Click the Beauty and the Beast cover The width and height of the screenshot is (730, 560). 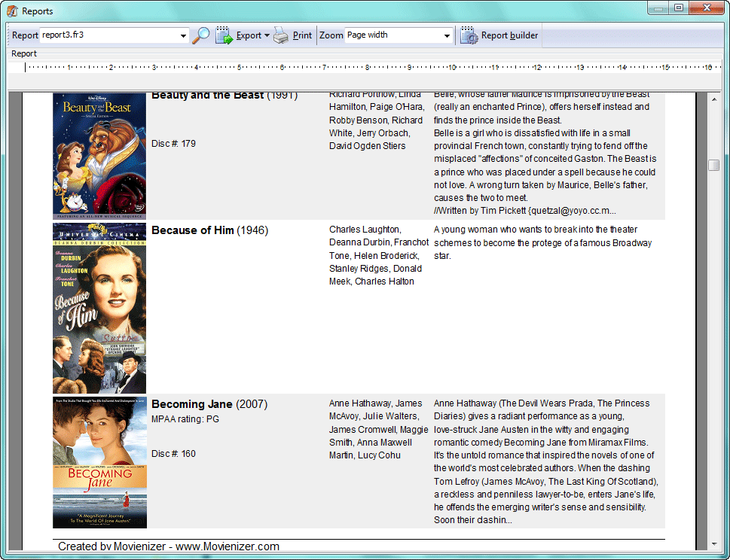[x=99, y=157]
